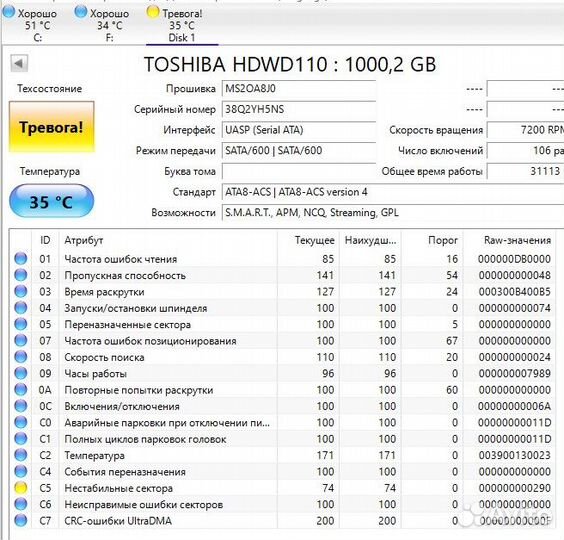The height and width of the screenshot is (540, 564).
Task: Select the Часы работы attribute row
Action: click(x=283, y=373)
